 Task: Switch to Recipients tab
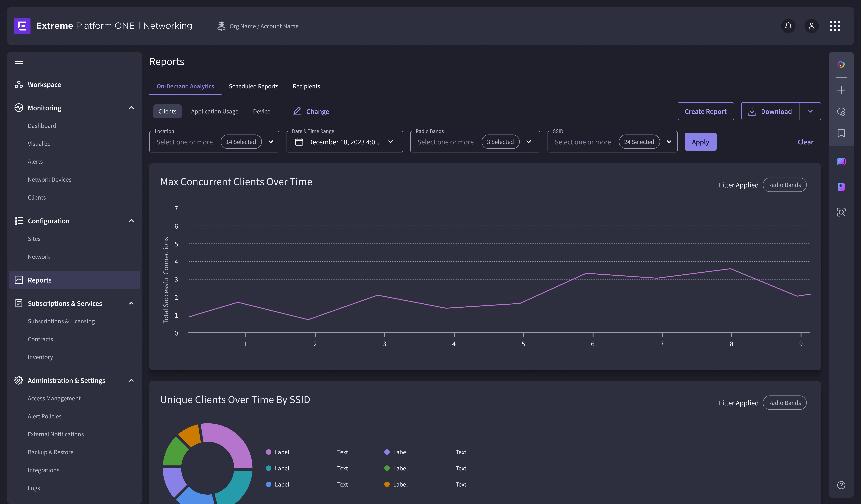pyautogui.click(x=306, y=86)
